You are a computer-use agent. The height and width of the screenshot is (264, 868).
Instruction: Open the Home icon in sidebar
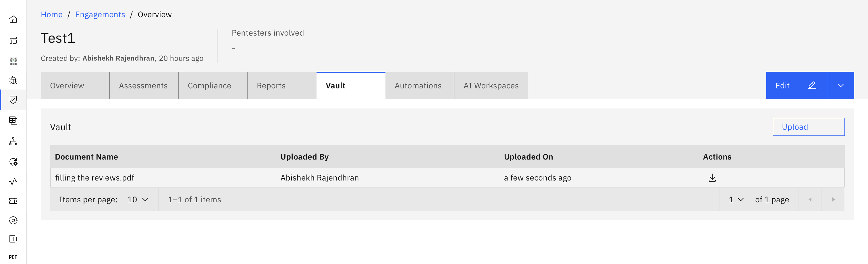[13, 19]
